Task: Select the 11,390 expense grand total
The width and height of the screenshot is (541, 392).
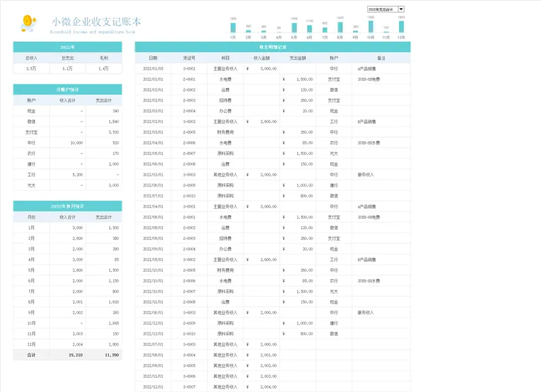Action: [x=104, y=355]
